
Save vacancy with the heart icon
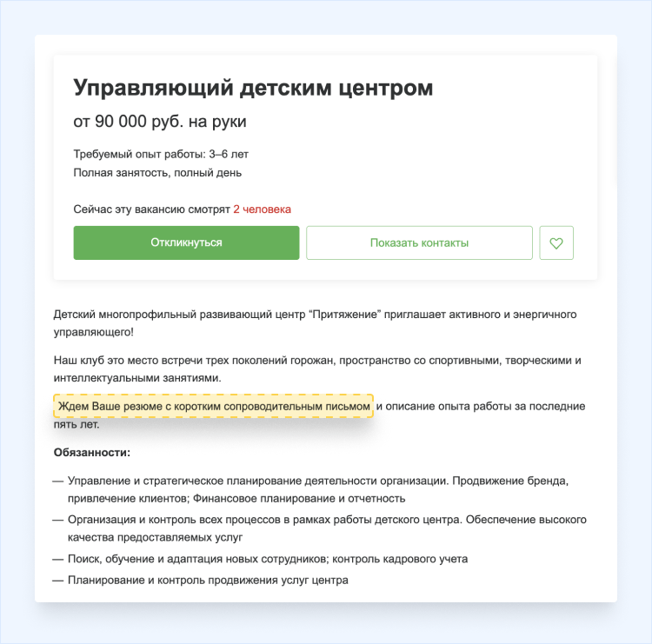(x=556, y=243)
